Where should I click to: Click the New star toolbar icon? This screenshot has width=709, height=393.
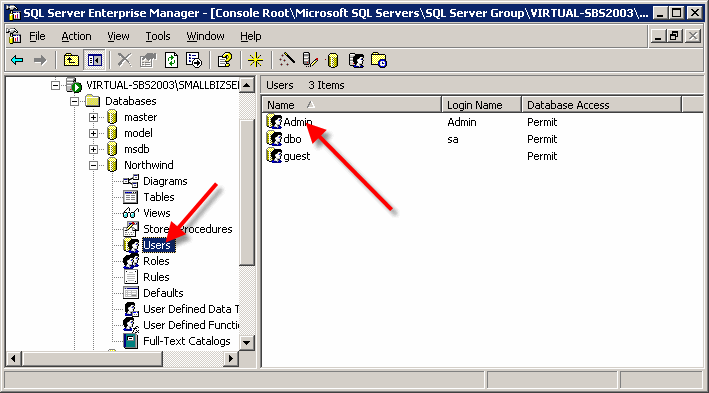255,60
